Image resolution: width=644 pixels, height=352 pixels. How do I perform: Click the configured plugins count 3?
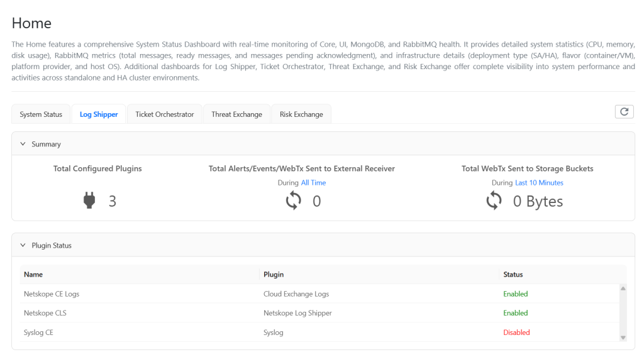pyautogui.click(x=113, y=201)
